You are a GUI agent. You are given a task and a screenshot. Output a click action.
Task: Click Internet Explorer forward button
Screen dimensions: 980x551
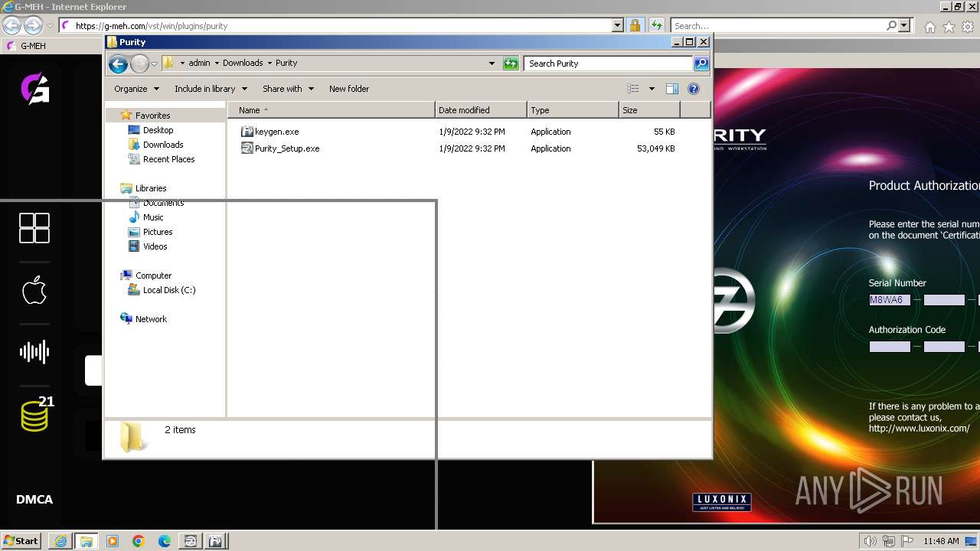[33, 25]
